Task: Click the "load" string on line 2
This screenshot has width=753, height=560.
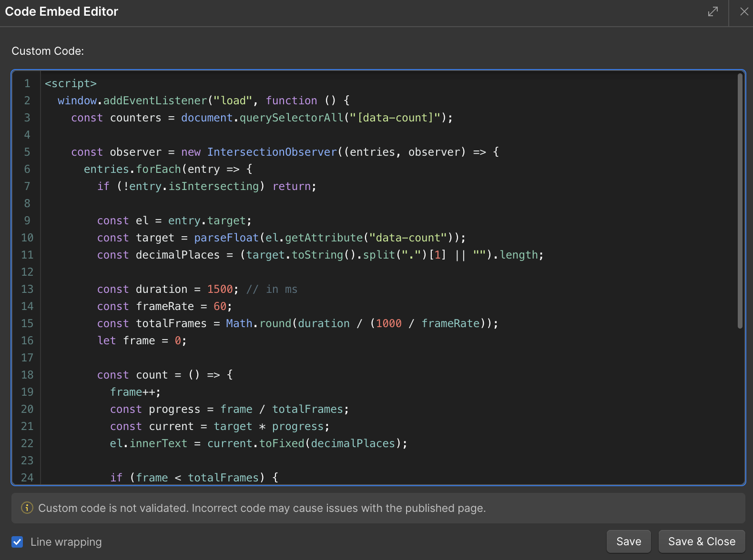Action: click(x=233, y=100)
